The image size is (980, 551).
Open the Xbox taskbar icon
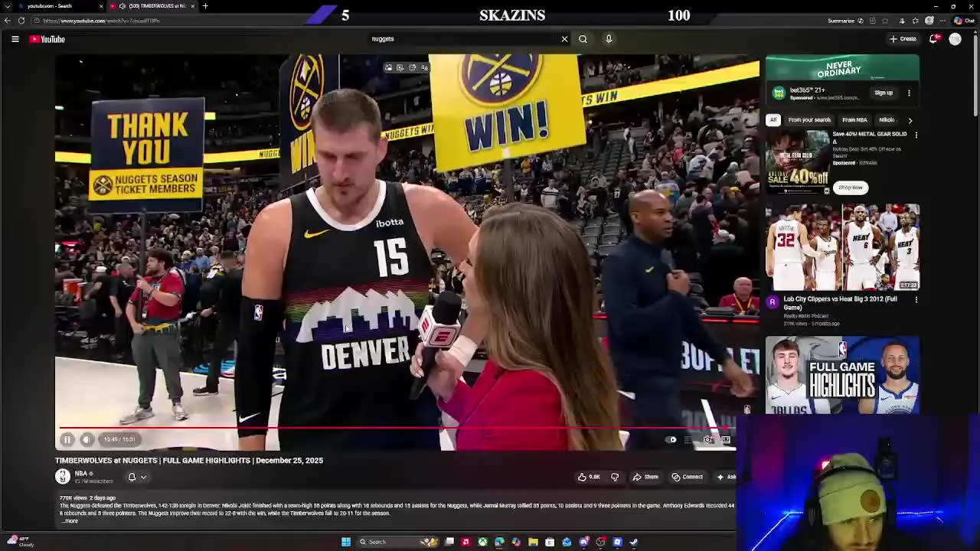click(482, 542)
